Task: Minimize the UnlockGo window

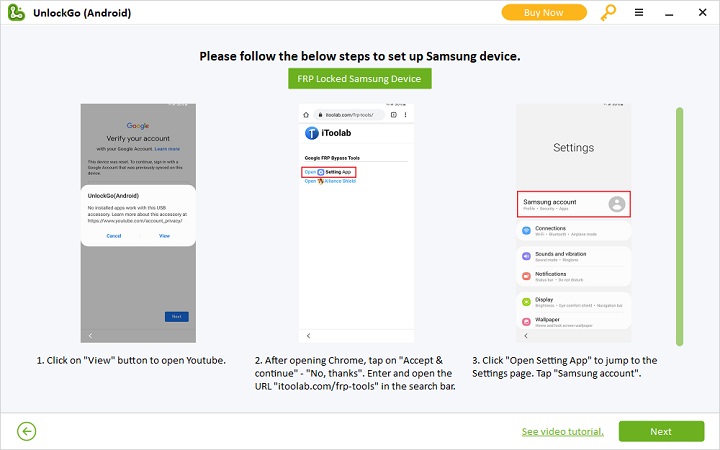Action: (x=669, y=14)
